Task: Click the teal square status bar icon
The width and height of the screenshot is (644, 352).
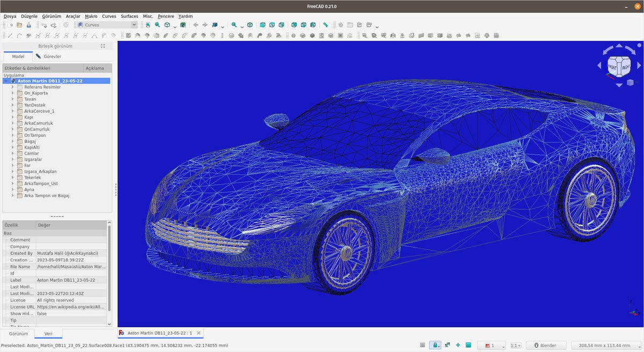Action: 469,345
